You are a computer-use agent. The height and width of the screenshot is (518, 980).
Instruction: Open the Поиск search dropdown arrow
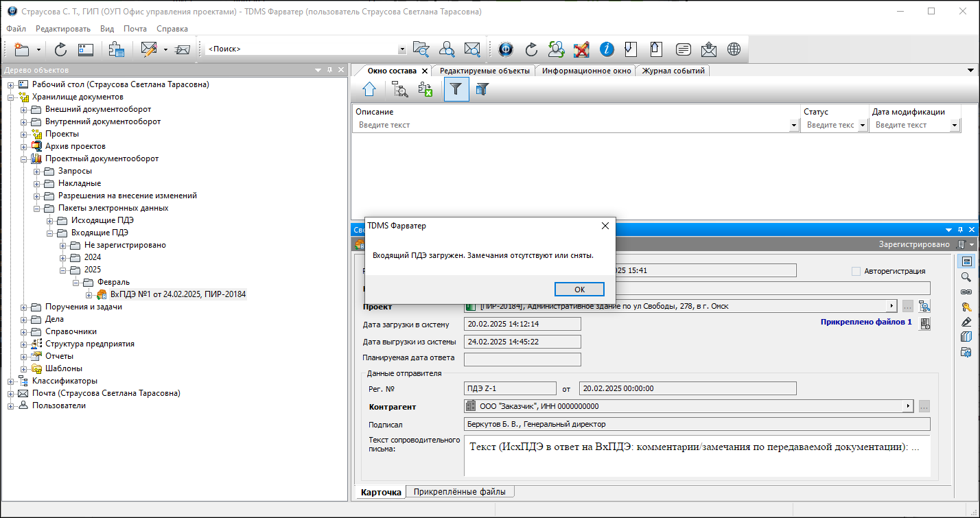(402, 49)
